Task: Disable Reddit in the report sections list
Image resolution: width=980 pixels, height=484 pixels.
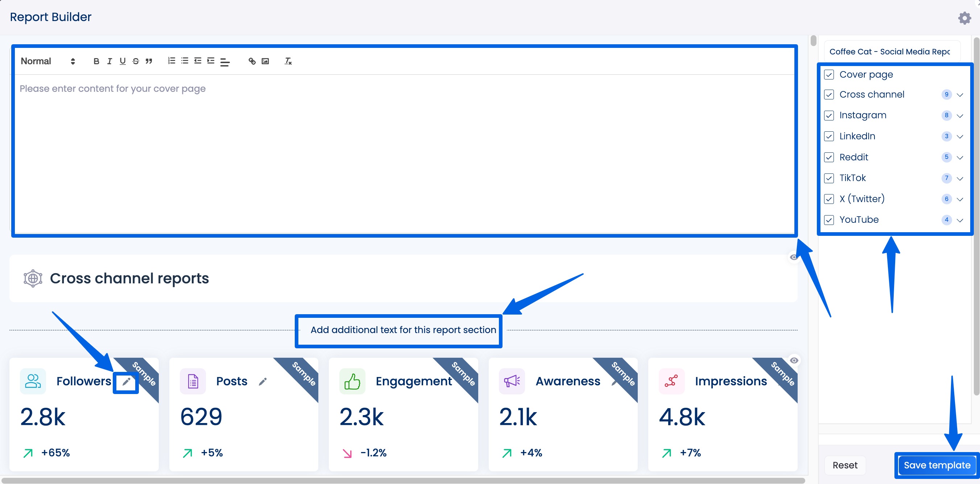Action: [x=830, y=157]
